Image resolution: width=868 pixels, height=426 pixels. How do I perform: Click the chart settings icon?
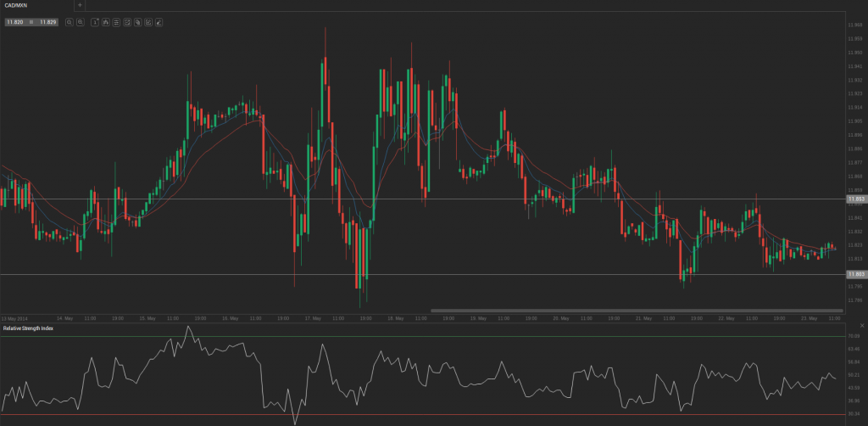point(127,22)
